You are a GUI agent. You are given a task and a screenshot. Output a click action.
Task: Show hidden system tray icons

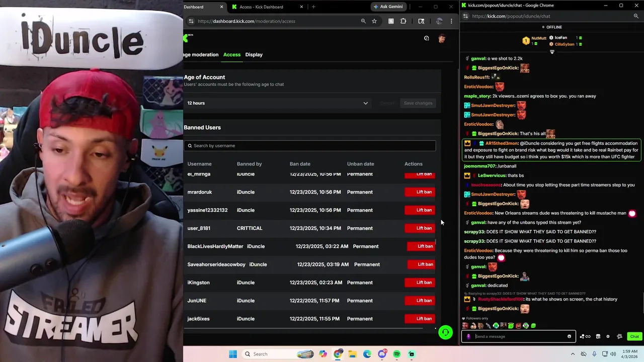tap(573, 354)
